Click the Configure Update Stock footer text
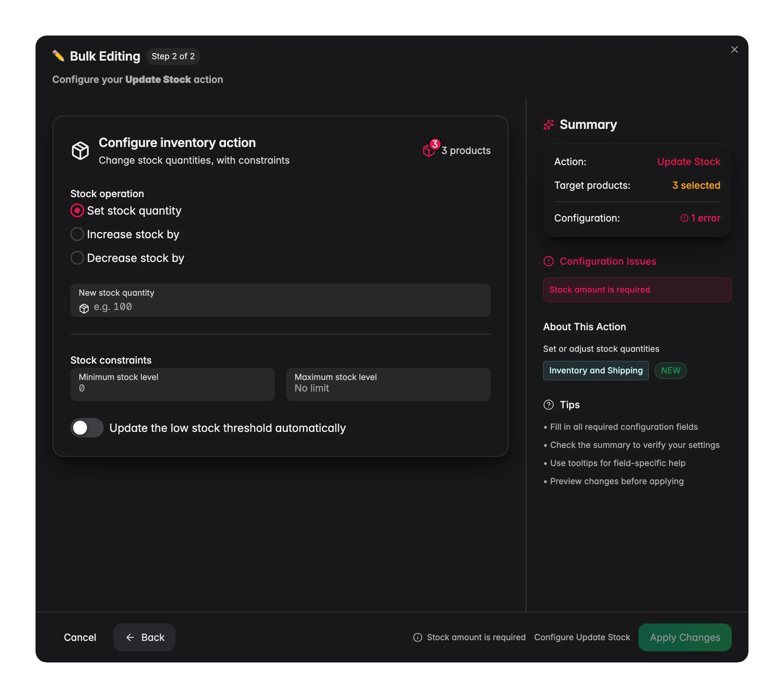This screenshot has width=784, height=698. (582, 637)
